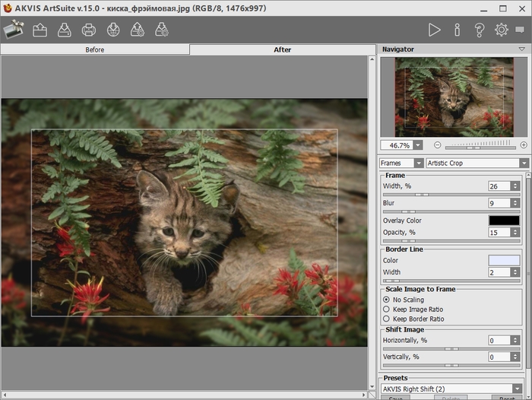Viewport: 532px width, 400px height.
Task: Zoom out with the minus icon in Navigator
Action: tap(437, 145)
